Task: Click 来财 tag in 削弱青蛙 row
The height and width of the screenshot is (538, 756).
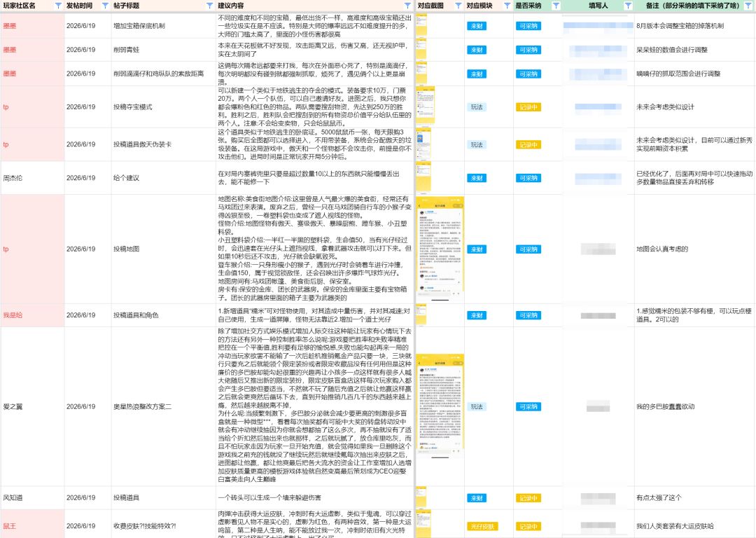Action: click(x=477, y=50)
